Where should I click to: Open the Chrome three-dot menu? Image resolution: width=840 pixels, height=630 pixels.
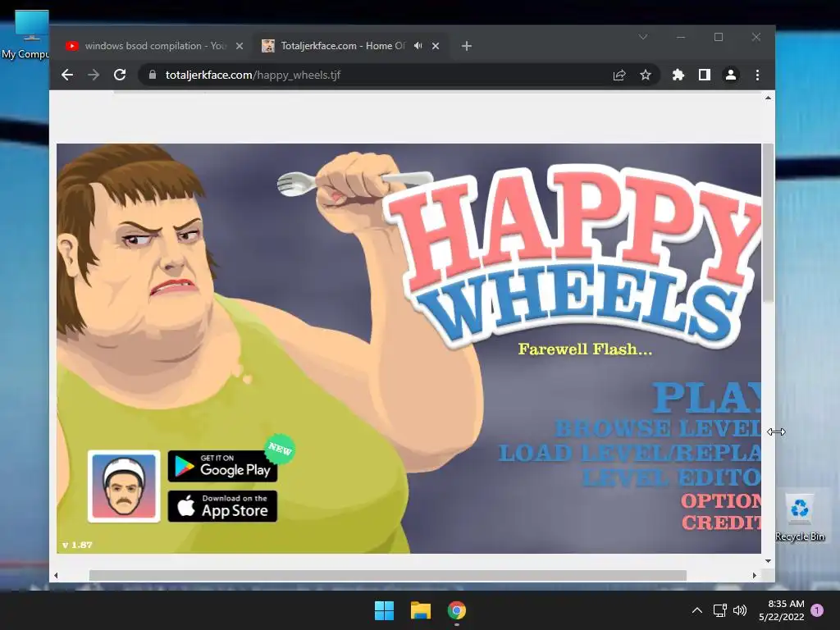[757, 75]
